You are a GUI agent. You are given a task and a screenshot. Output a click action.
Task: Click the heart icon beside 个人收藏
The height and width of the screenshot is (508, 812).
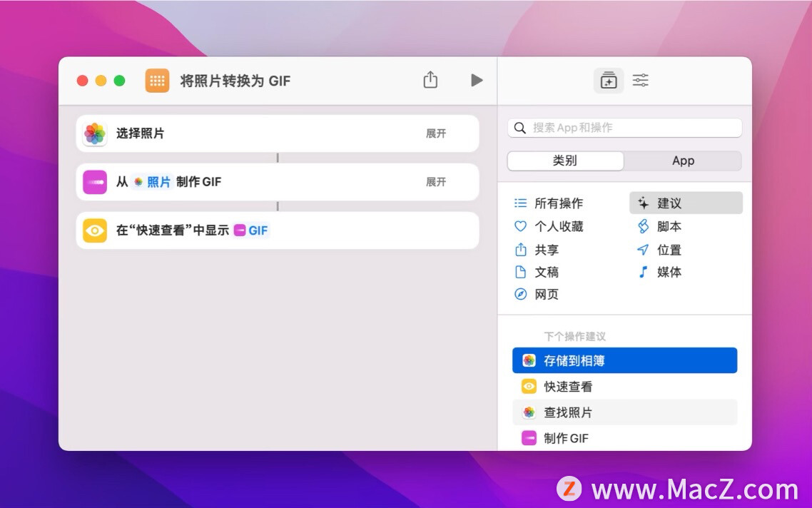click(520, 226)
